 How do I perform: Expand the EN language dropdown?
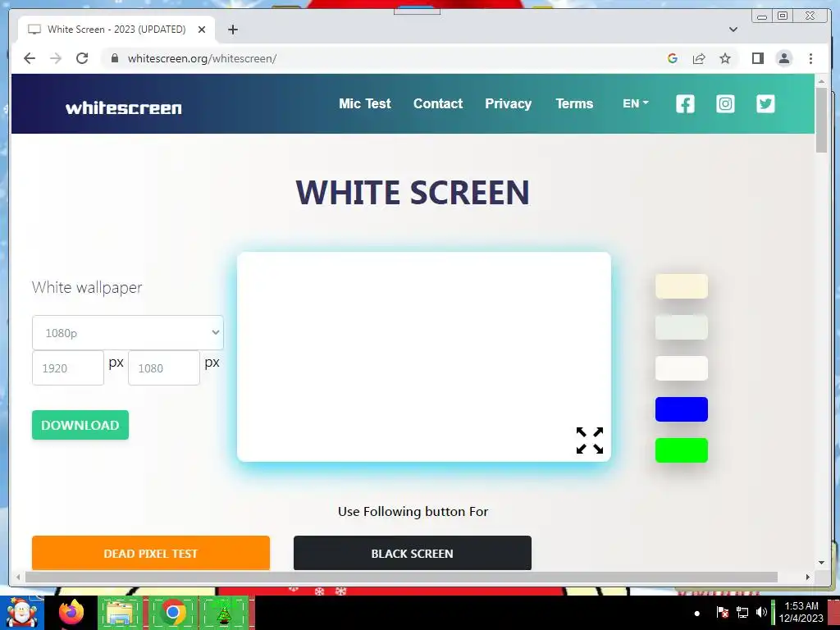pyautogui.click(x=636, y=103)
